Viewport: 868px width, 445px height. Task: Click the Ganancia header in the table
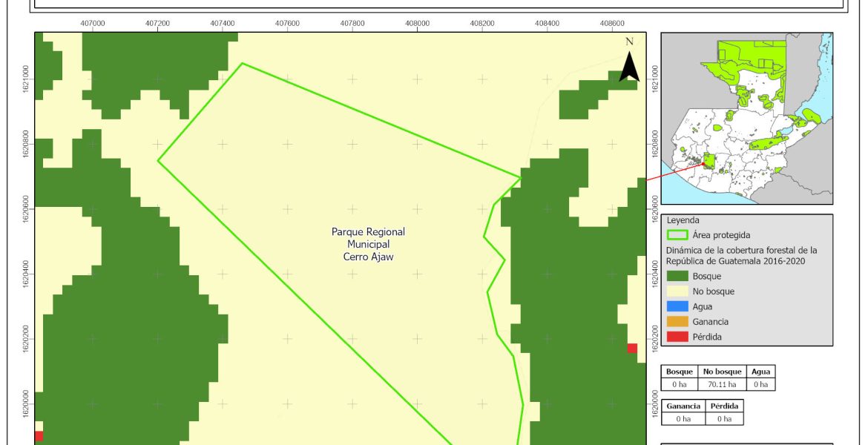point(683,406)
